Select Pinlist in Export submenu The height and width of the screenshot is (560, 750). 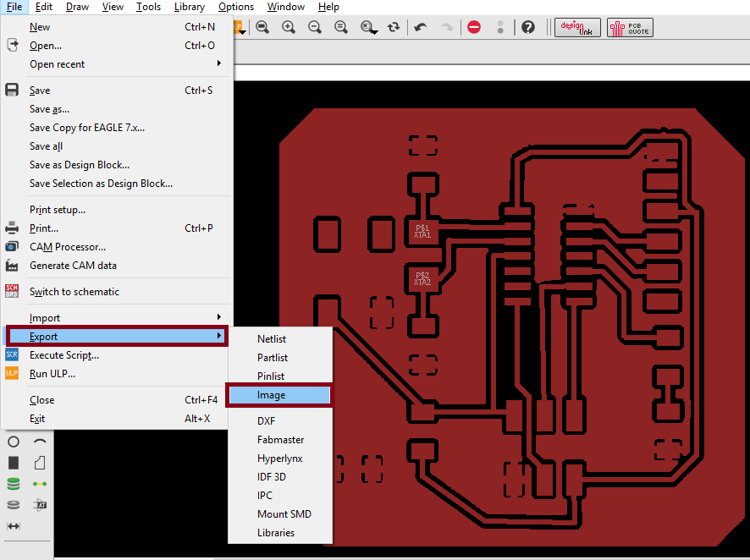coord(280,376)
